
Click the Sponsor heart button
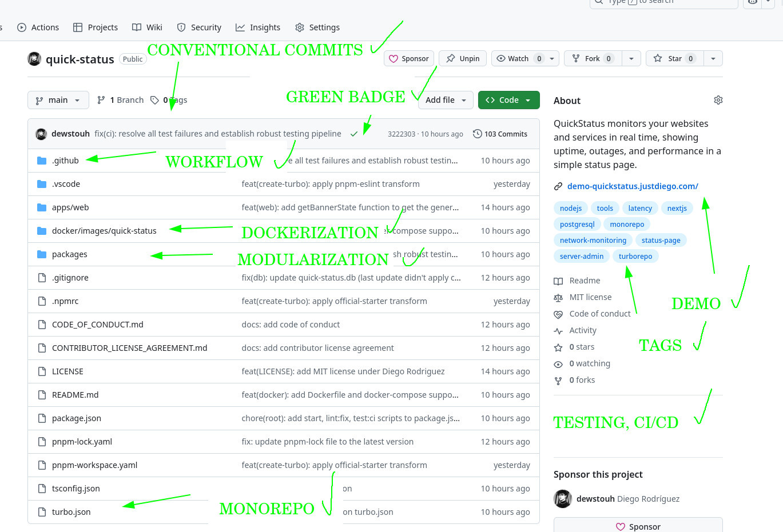409,58
